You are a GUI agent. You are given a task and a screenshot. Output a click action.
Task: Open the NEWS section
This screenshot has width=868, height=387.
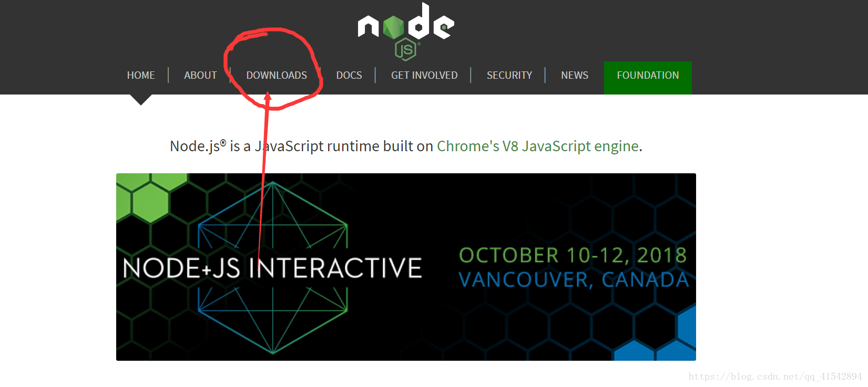[x=575, y=75]
